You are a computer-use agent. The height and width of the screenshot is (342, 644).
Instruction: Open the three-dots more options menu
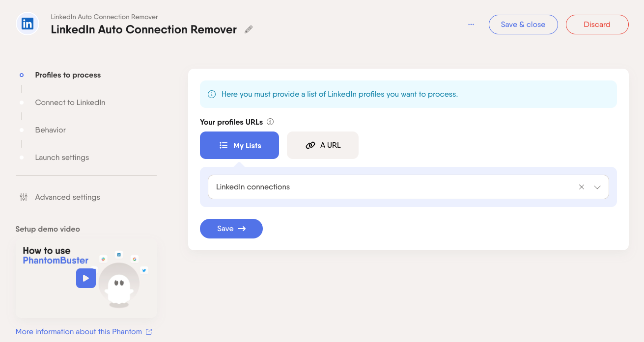[x=471, y=25]
